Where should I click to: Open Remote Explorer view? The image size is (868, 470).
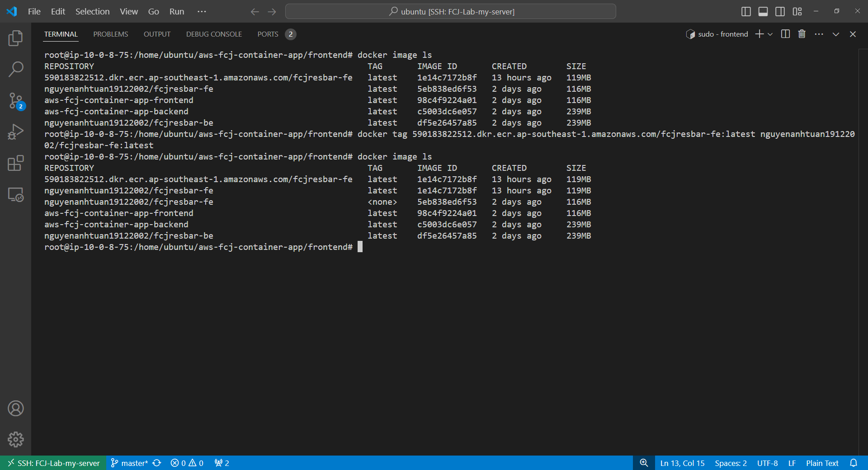click(x=16, y=195)
